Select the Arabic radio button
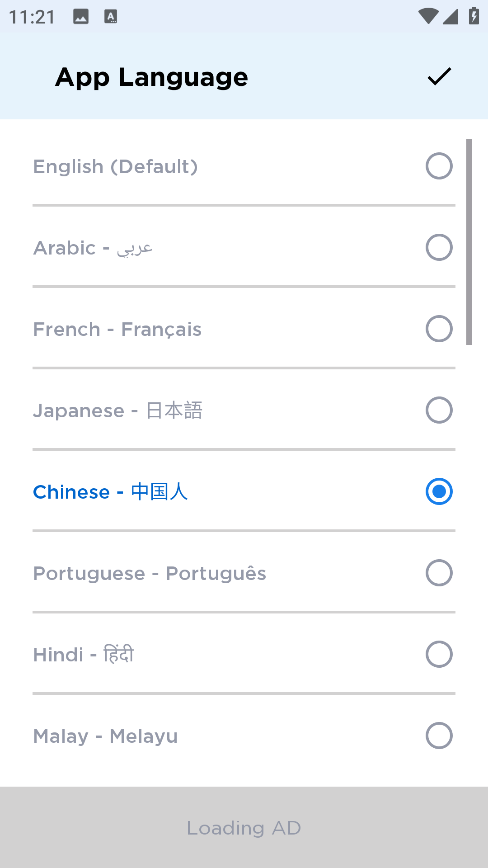 pyautogui.click(x=439, y=247)
